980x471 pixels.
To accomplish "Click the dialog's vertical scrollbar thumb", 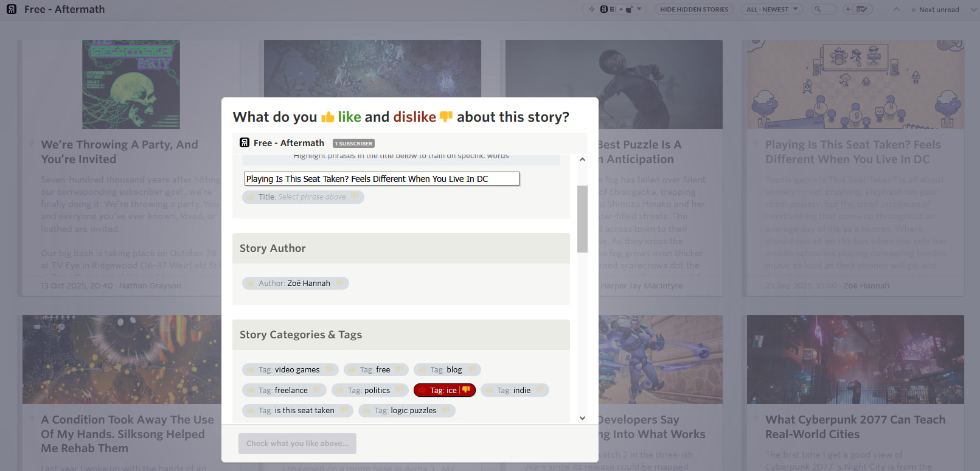I will click(582, 218).
